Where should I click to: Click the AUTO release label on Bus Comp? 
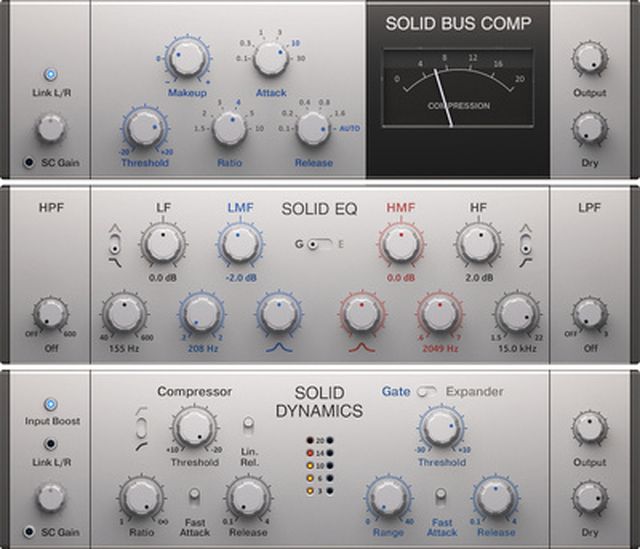coord(350,129)
